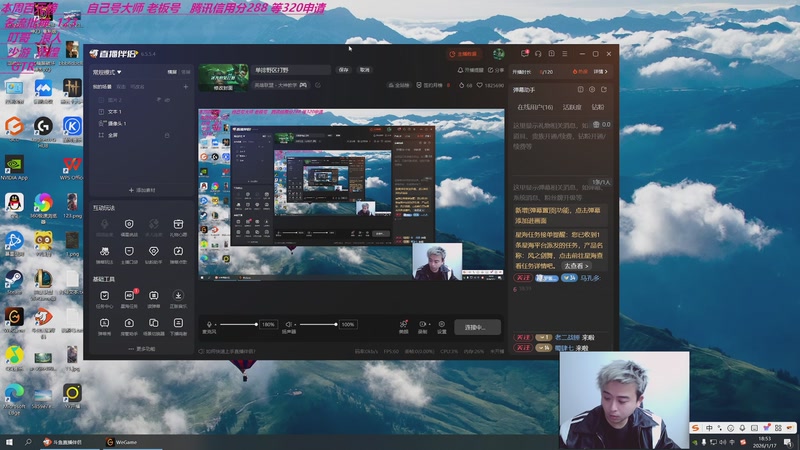Screen dimensions: 800x450
Task: Switch to 竖屏 portrait layout
Action: pos(186,72)
